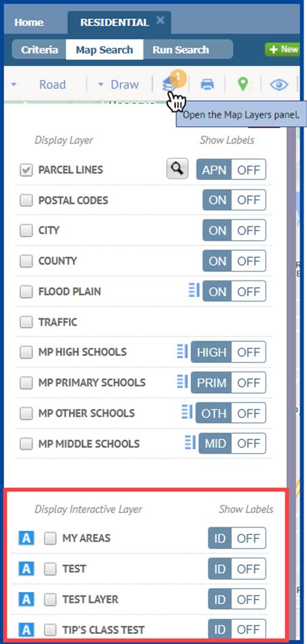Image resolution: width=307 pixels, height=644 pixels.
Task: Check the Traffic layer checkbox
Action: 26,322
